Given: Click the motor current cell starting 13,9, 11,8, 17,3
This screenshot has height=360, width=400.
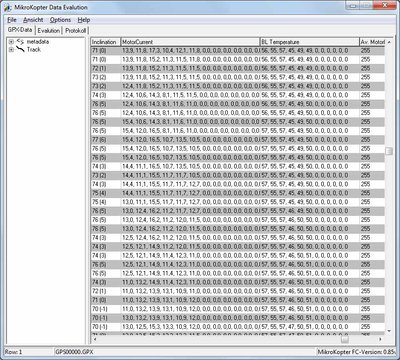Looking at the screenshot, I should [x=190, y=51].
